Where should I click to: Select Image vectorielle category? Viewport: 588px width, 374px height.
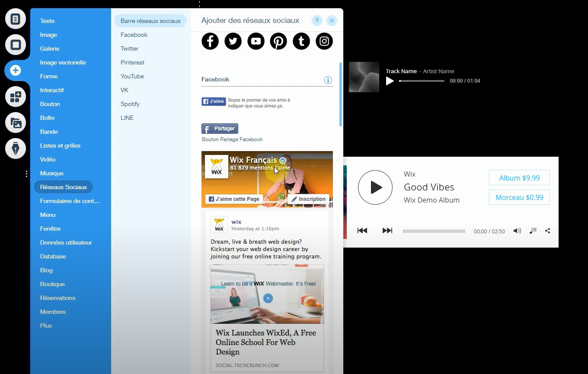(63, 62)
